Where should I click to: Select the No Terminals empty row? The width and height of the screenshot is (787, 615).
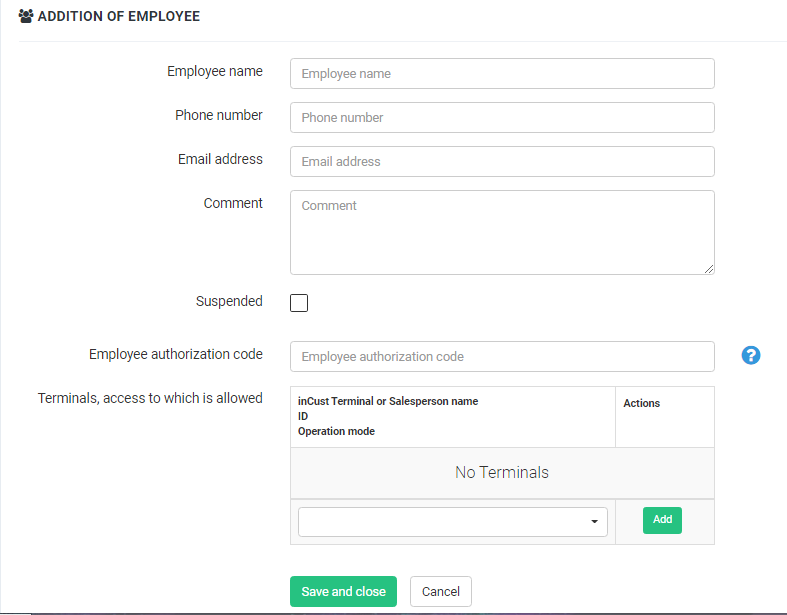(502, 472)
